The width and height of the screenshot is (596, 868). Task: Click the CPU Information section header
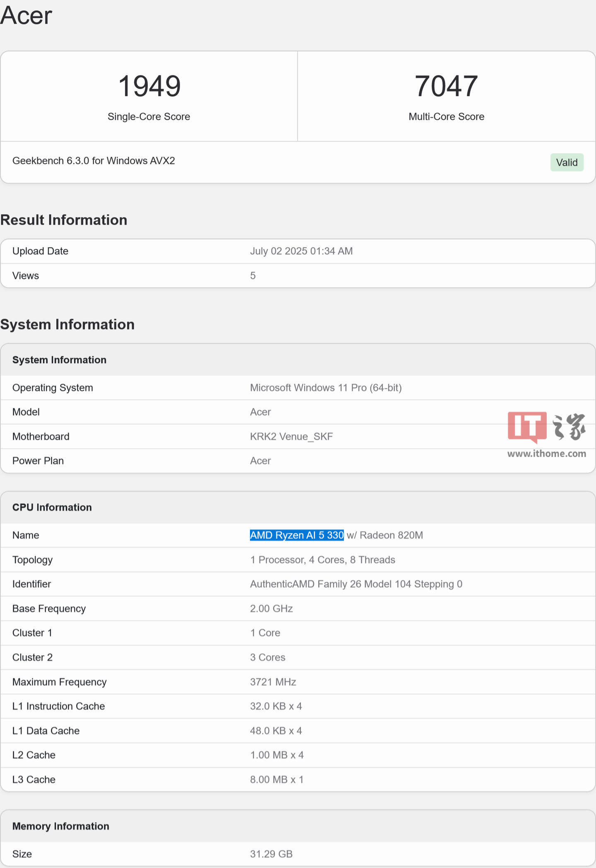(x=52, y=507)
